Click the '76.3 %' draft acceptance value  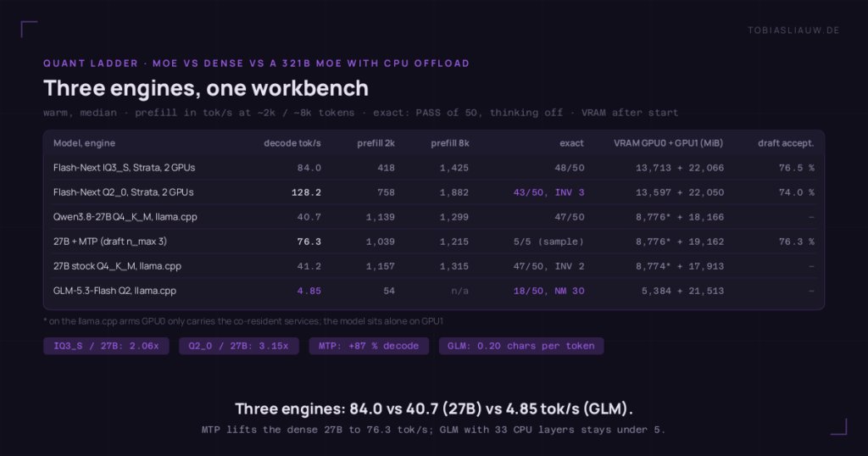point(797,242)
